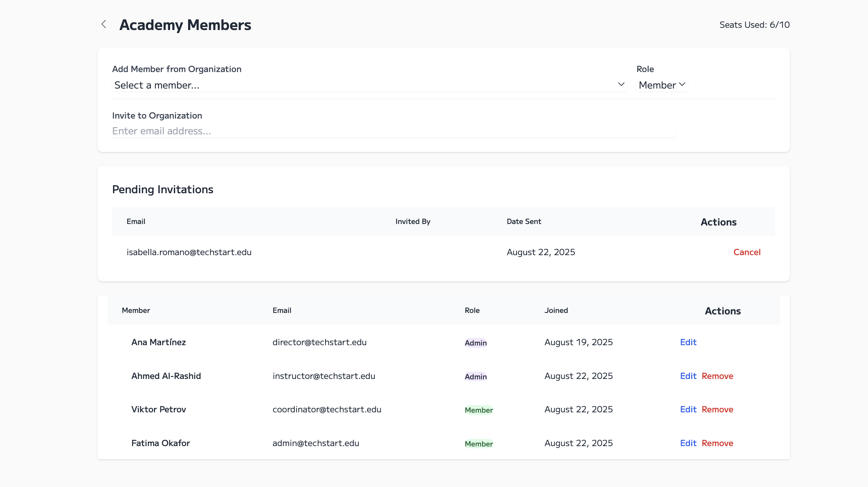Click Viktor Petrov's Member role badge

(479, 410)
